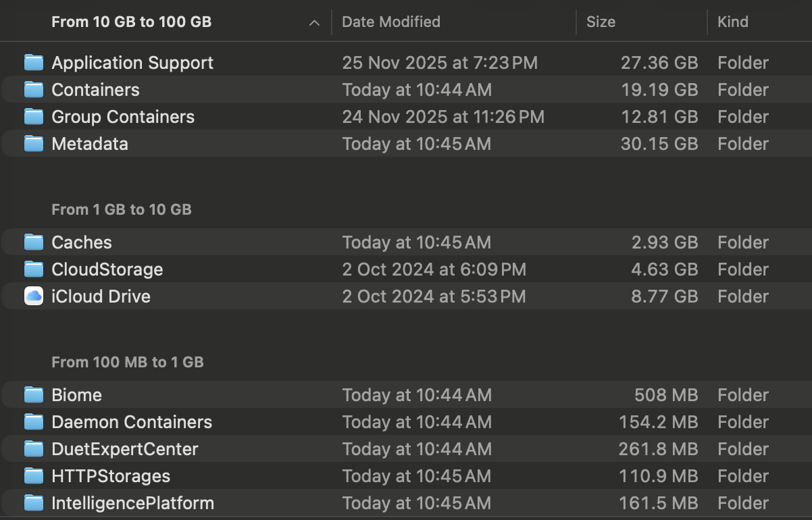This screenshot has height=520, width=812.
Task: Sort by the Date Modified column
Action: (391, 22)
